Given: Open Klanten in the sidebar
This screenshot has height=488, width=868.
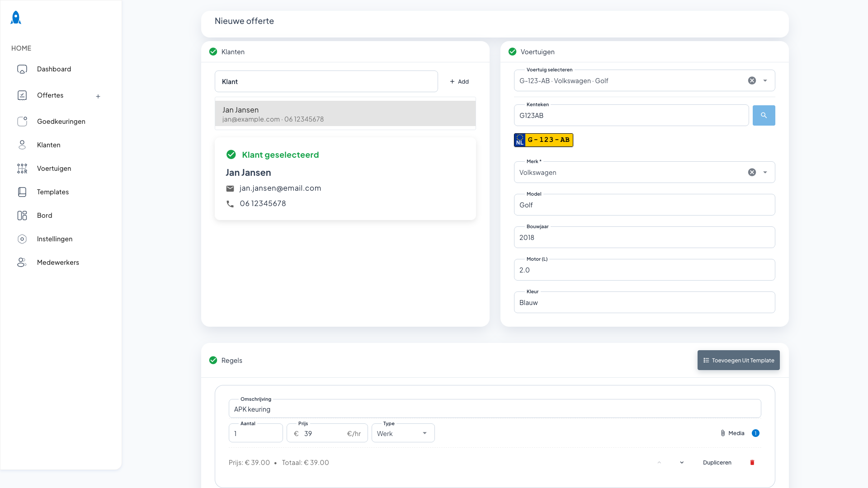Looking at the screenshot, I should [x=48, y=145].
